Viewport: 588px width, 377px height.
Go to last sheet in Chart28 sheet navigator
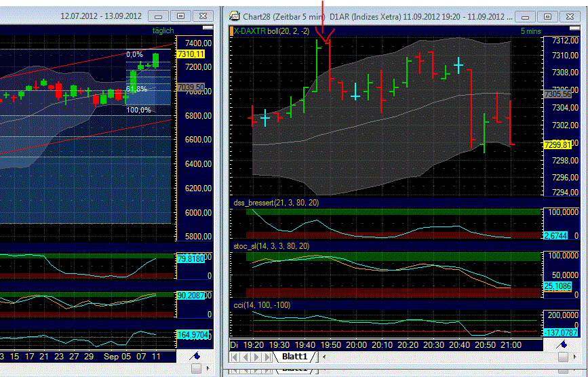tap(267, 357)
